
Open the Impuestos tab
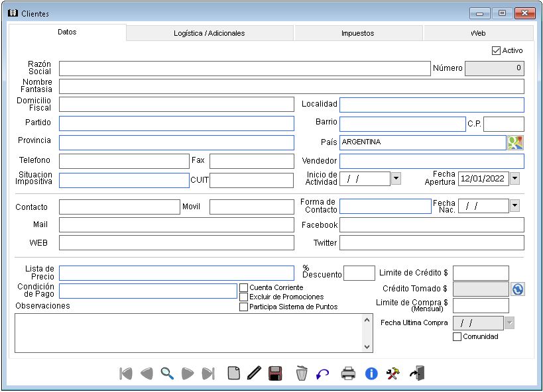point(358,33)
